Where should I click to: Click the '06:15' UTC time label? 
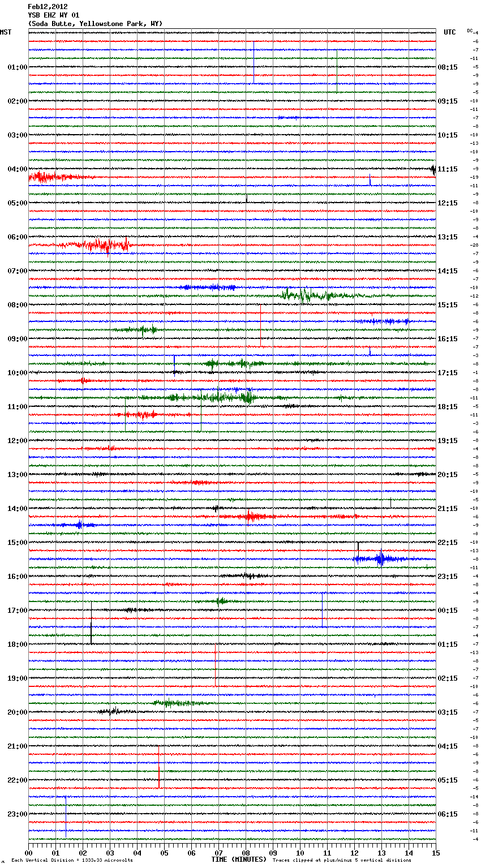point(448,814)
